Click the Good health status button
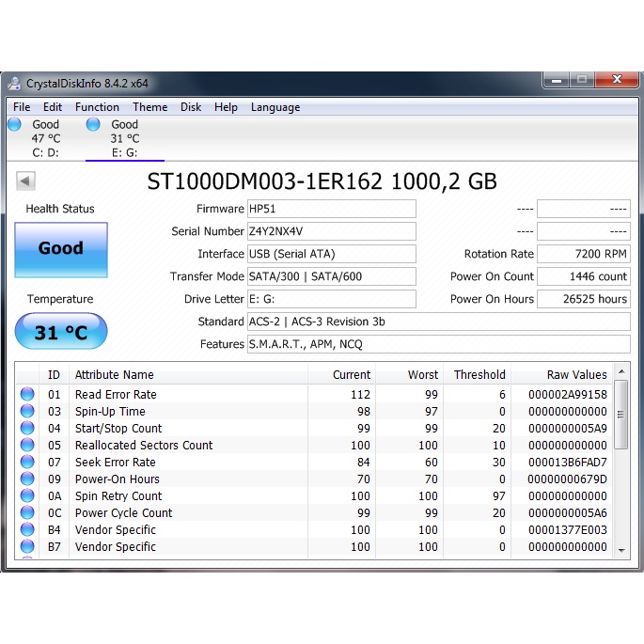This screenshot has height=644, width=644. [x=61, y=249]
